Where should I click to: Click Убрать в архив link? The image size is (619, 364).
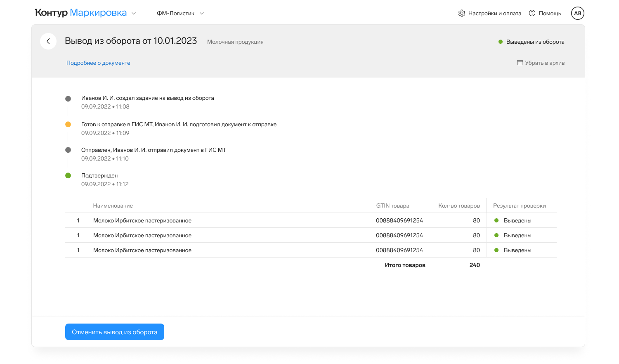544,63
